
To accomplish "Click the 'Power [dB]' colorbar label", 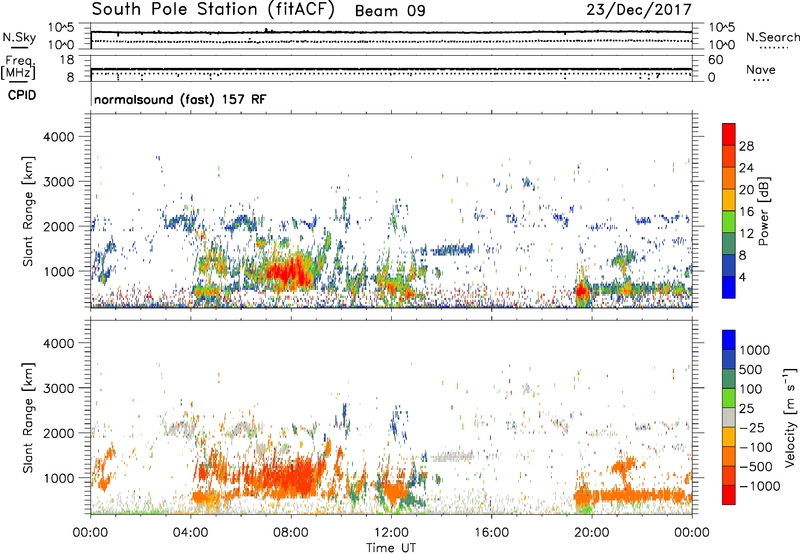I will (x=764, y=211).
